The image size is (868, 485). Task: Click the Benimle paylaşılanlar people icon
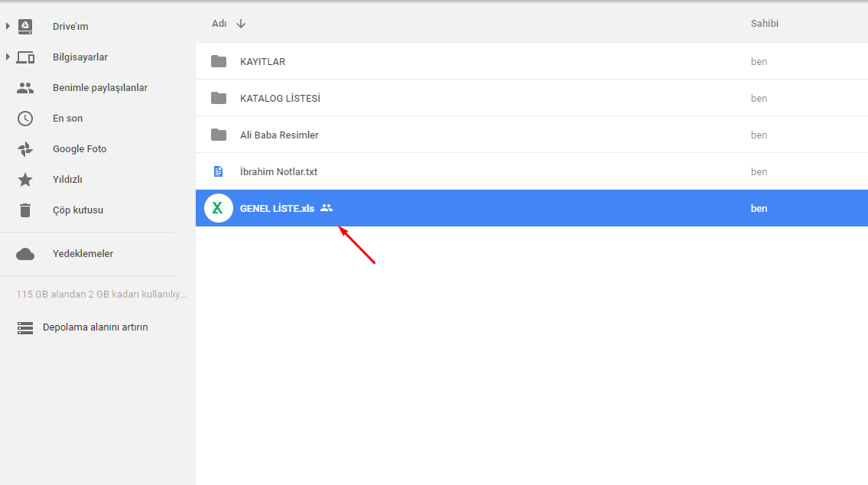[x=25, y=87]
